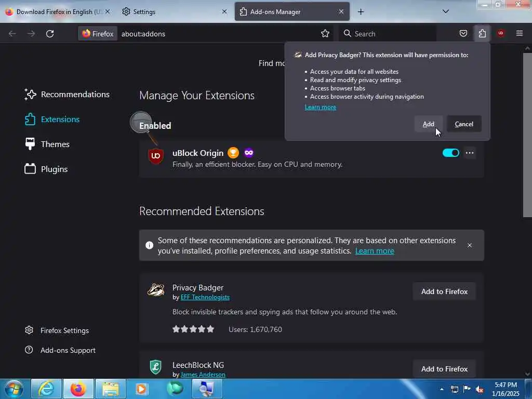Click the reload page icon
532x399 pixels.
(x=50, y=34)
